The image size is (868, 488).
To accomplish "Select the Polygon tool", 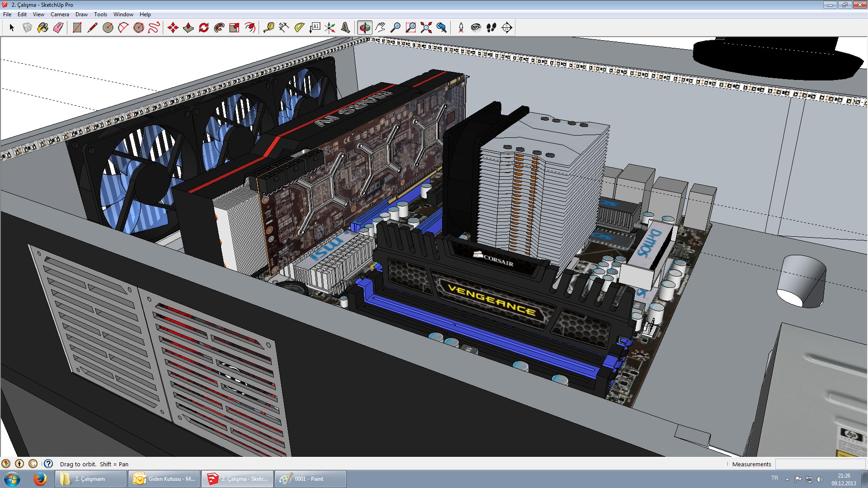I will [139, 28].
